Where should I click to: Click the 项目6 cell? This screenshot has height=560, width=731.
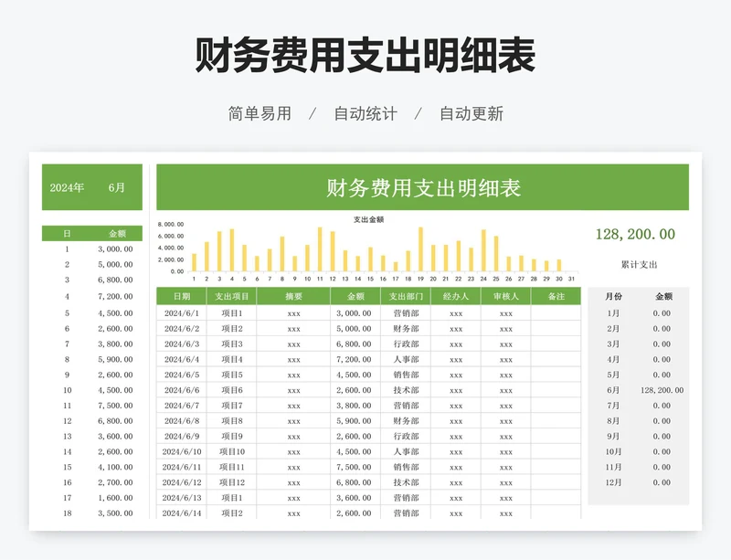232,390
